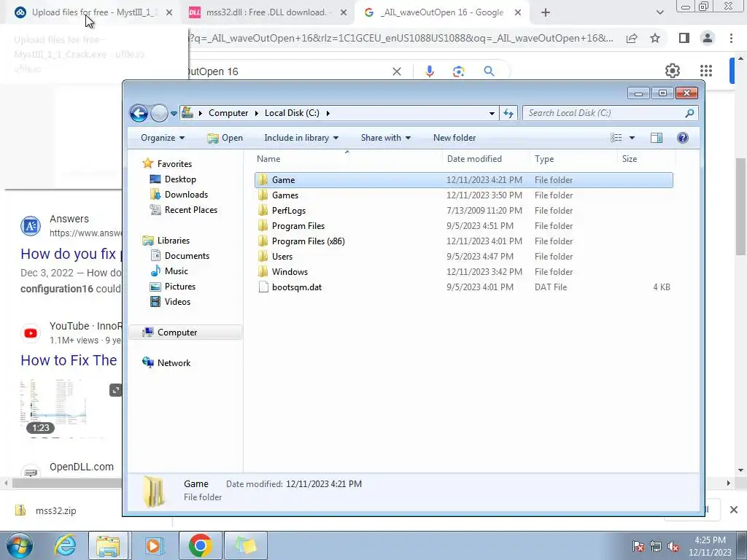Sort by the Size column header
Screen dimensions: 747x560
[646, 159]
